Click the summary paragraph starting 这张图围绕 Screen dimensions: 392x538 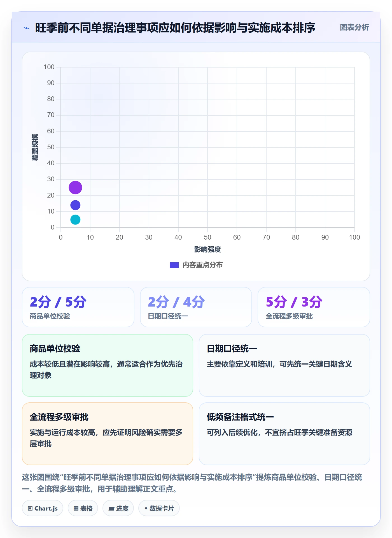tap(192, 483)
